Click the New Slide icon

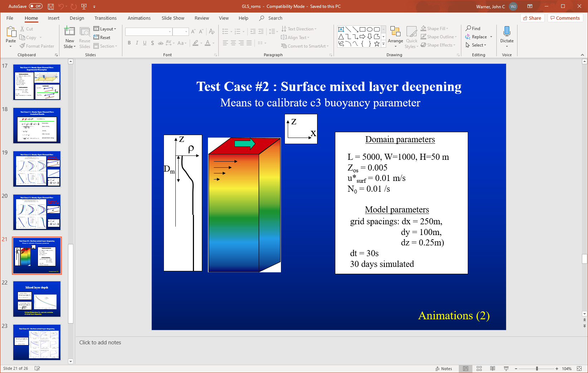pos(69,32)
